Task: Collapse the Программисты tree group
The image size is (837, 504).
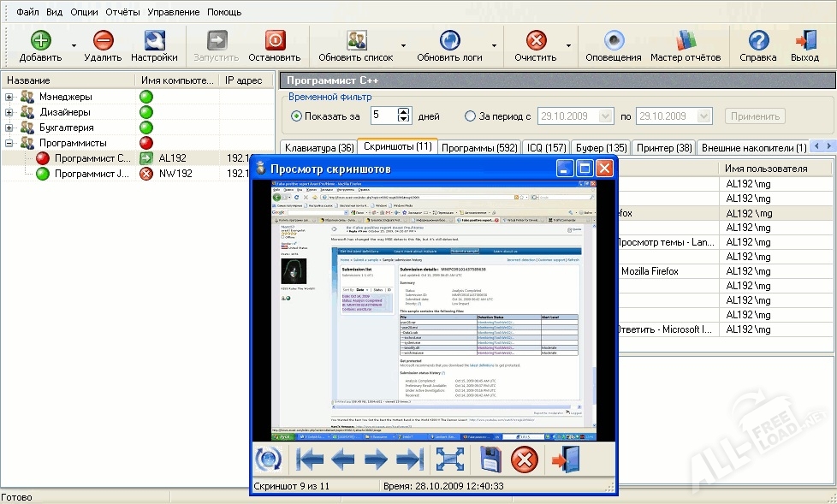Action: [9, 143]
